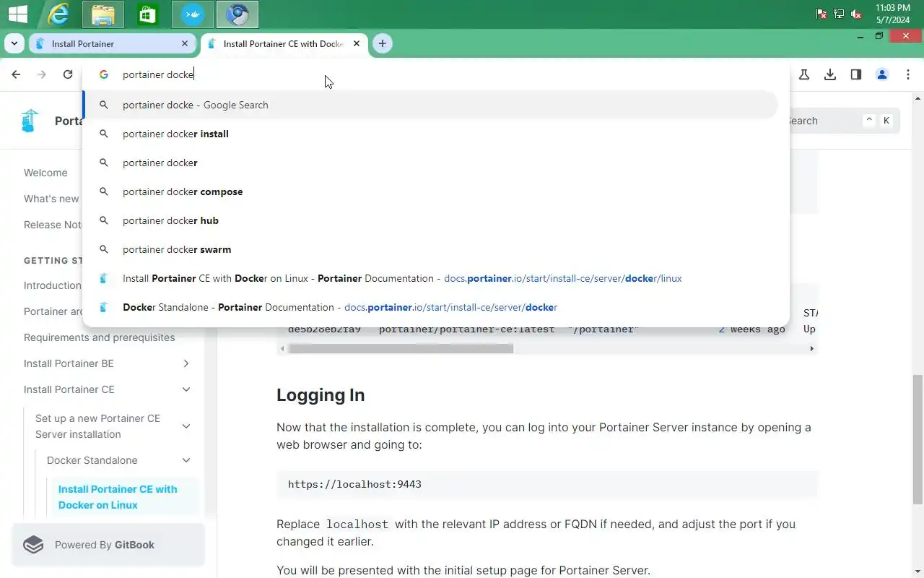
Task: Collapse the Docker Standalone section chevron
Action: point(186,460)
